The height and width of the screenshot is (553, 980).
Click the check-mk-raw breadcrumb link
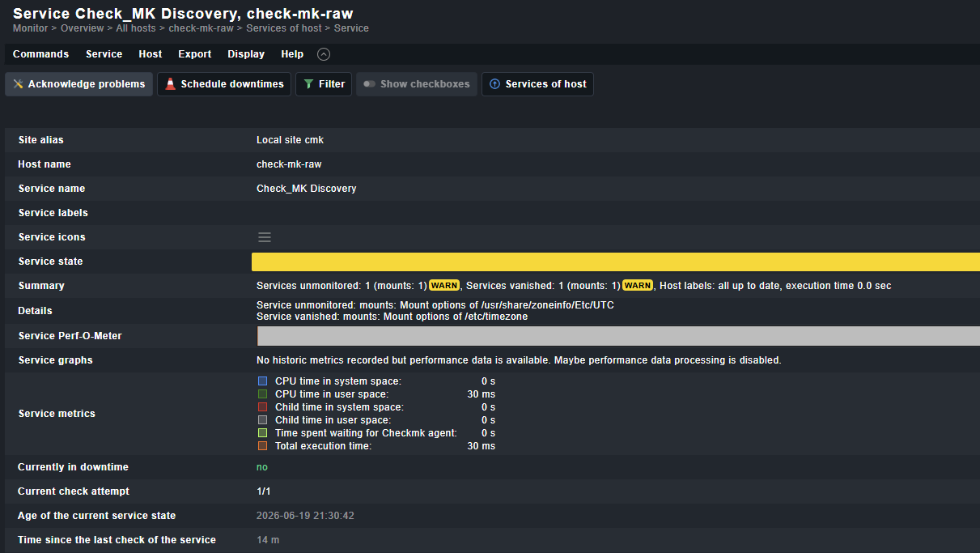pos(201,28)
